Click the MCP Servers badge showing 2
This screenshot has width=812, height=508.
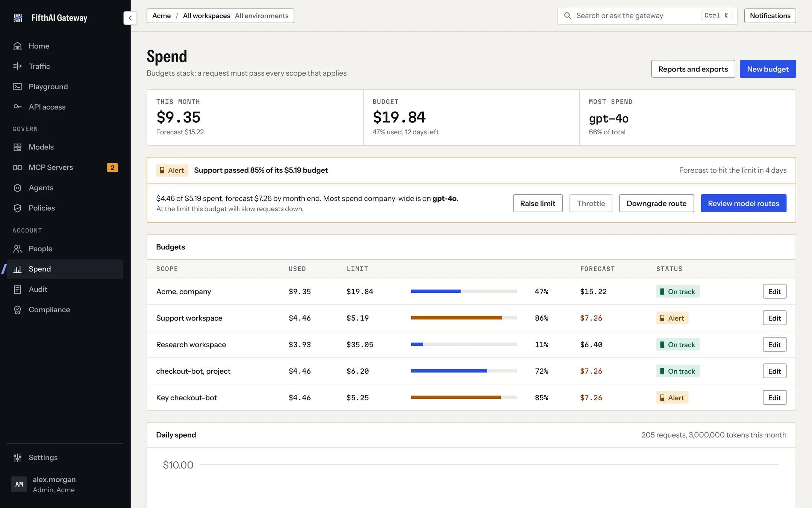(x=112, y=167)
